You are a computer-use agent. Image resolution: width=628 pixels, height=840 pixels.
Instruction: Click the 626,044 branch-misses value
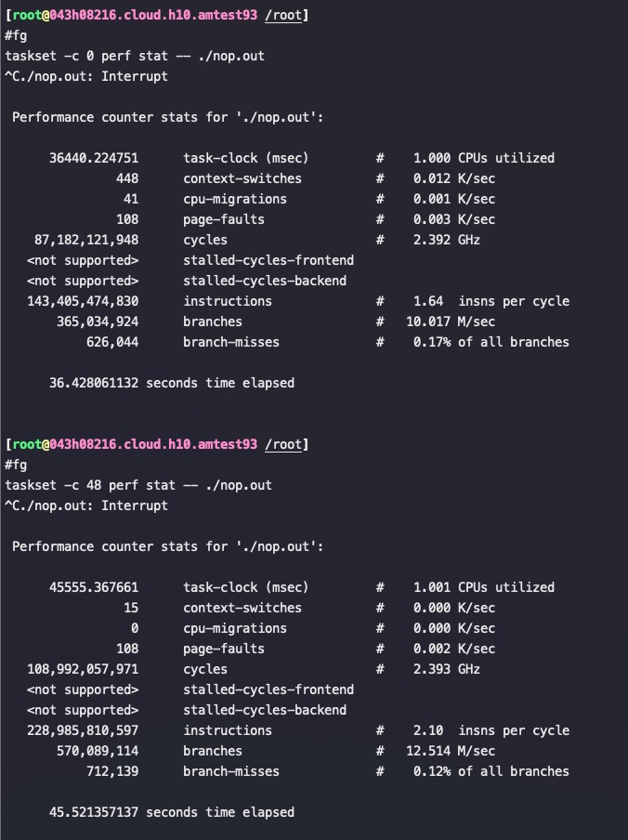pos(112,342)
